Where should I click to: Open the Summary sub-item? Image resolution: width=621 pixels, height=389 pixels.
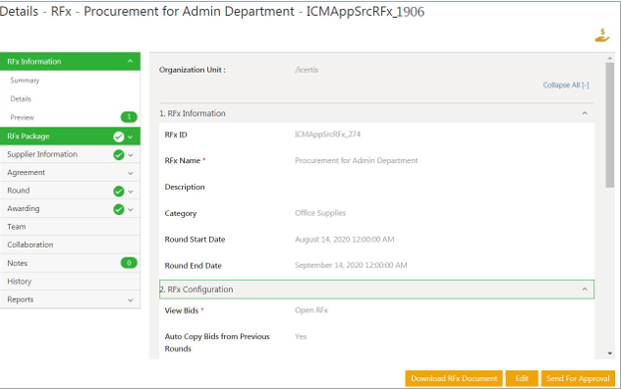pos(25,80)
